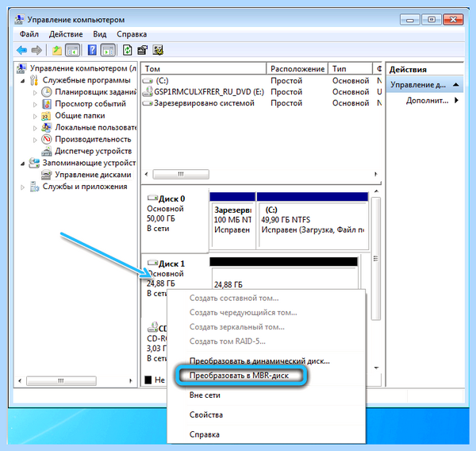The height and width of the screenshot is (451, 476).
Task: Click the volume list horizontal scrollbar thumb
Action: click(x=181, y=175)
